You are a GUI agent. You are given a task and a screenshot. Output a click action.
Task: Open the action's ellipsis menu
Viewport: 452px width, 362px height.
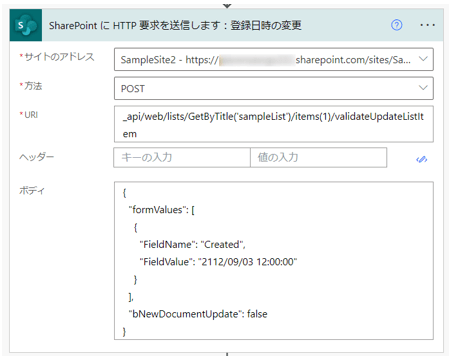(x=427, y=25)
